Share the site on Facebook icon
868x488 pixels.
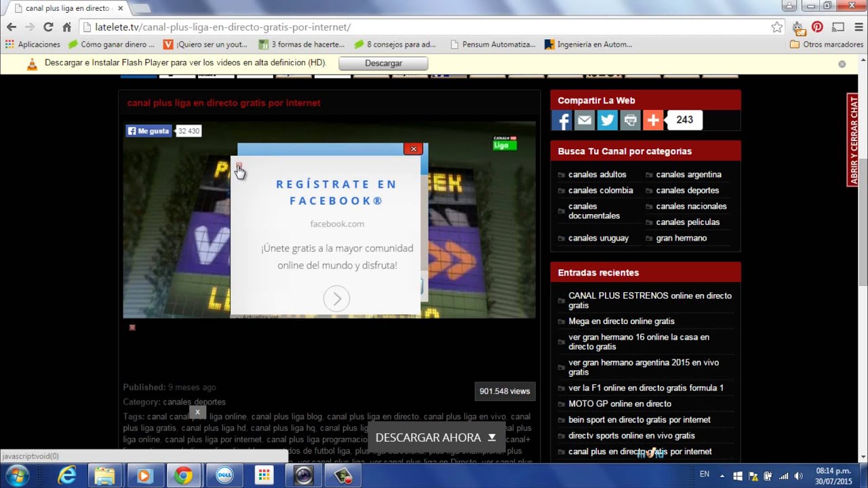pos(561,120)
